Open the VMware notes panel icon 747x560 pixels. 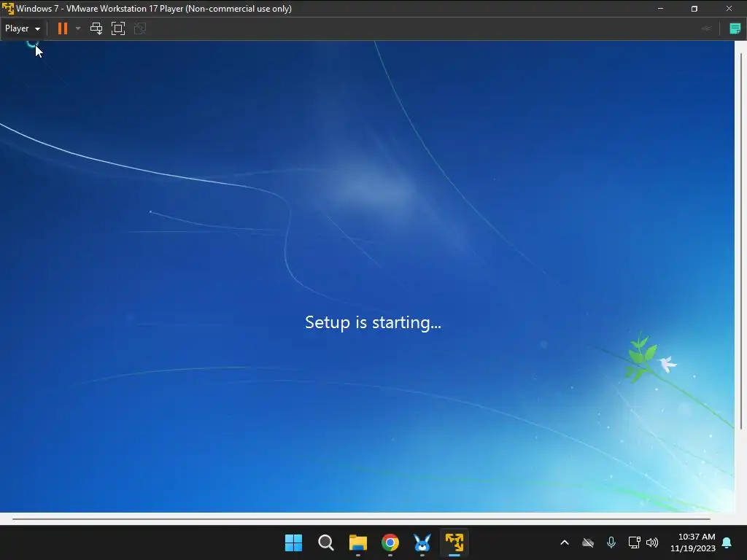(x=735, y=28)
